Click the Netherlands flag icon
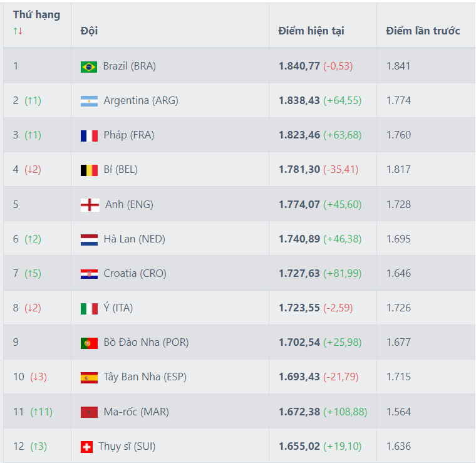Screen dimensions: 476x463 coord(89,239)
